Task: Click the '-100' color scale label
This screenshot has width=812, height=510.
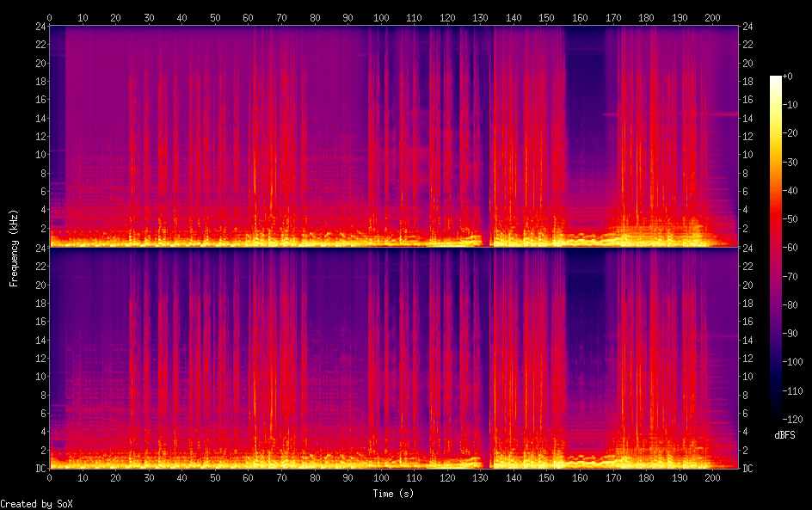Action: pos(792,362)
